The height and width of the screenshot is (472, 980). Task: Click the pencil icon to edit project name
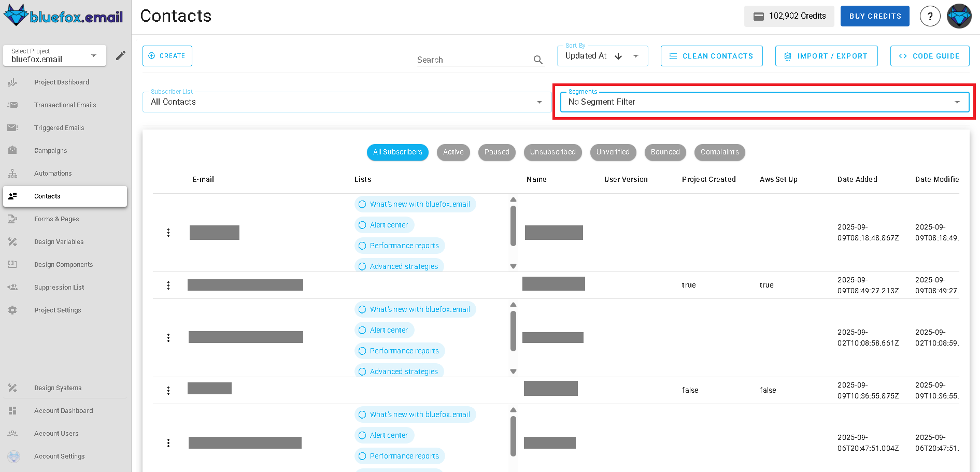(120, 55)
